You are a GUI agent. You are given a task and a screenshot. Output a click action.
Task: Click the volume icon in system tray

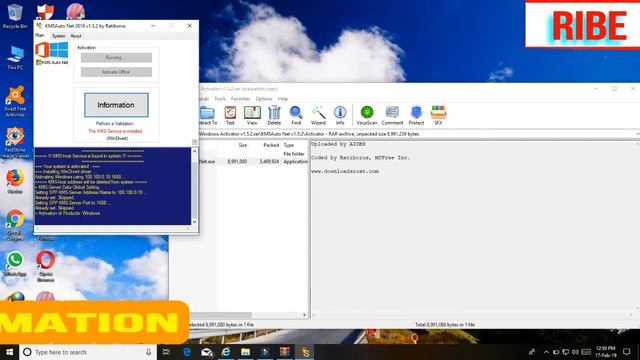(x=576, y=352)
